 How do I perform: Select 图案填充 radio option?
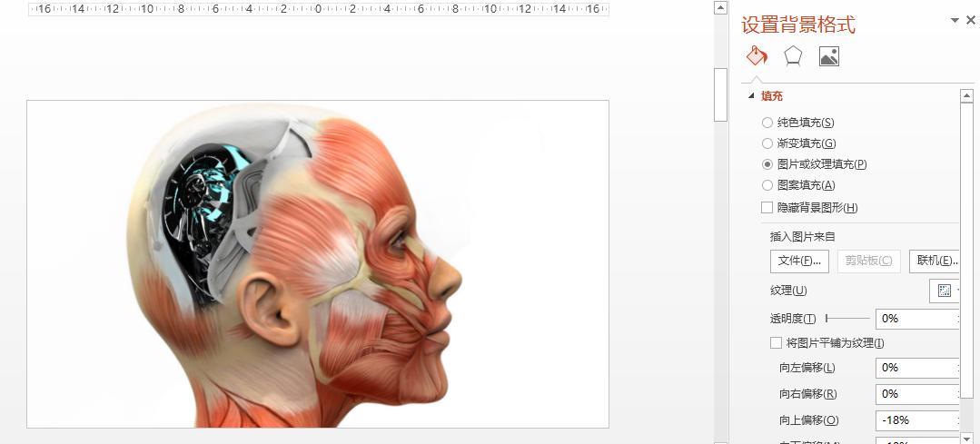(x=767, y=185)
